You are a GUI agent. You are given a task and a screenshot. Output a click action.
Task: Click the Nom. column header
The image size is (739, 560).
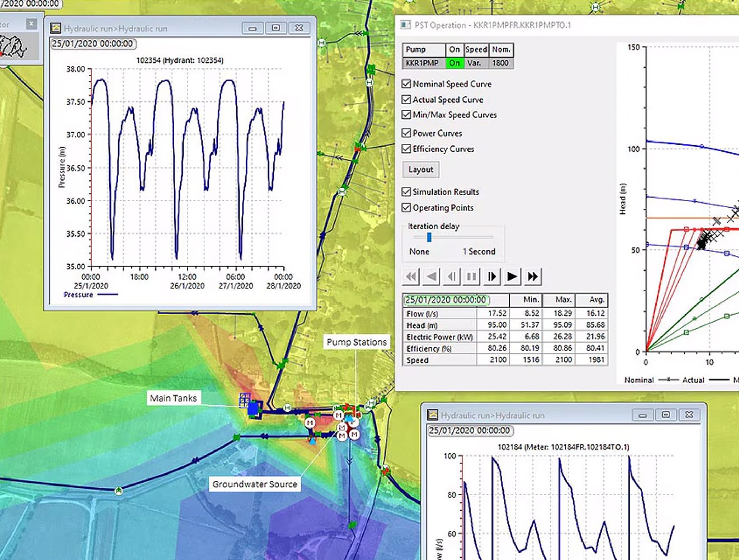(x=501, y=49)
